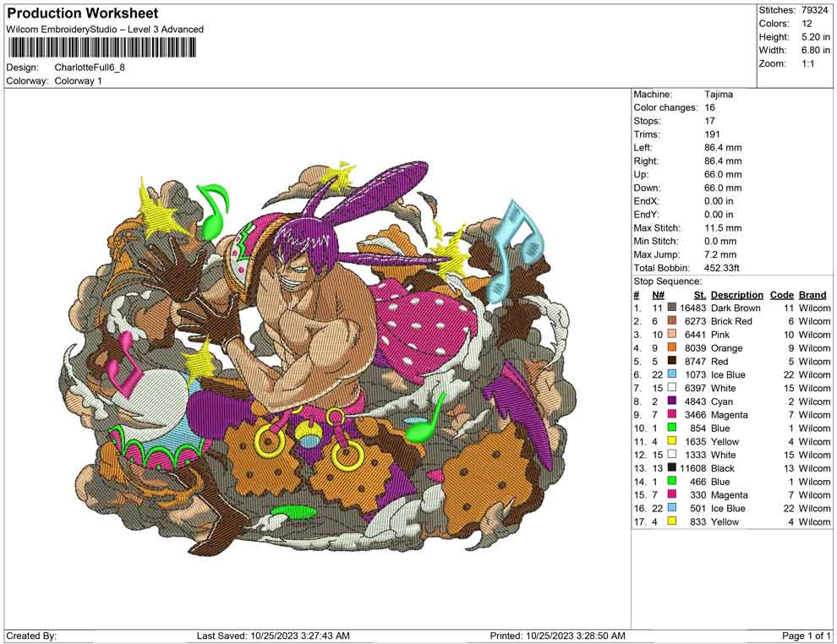
Task: Click the Dark Brown swatch in stop 1
Action: (x=672, y=308)
